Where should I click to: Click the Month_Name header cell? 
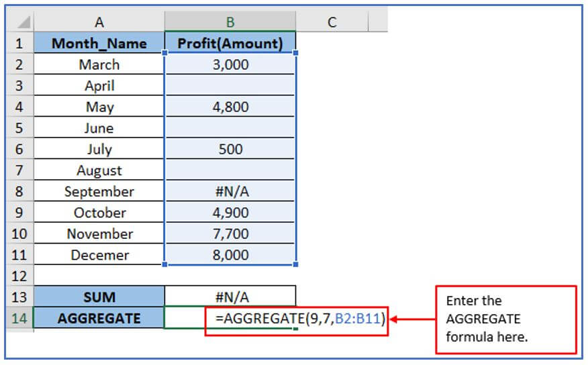[99, 43]
